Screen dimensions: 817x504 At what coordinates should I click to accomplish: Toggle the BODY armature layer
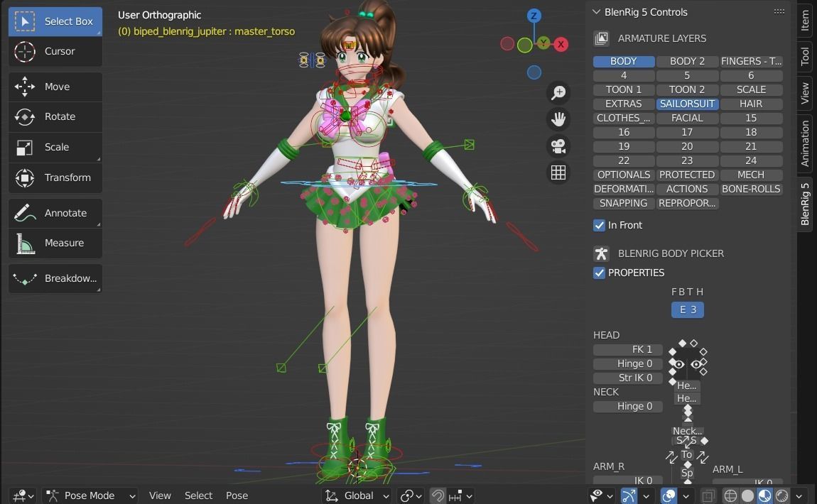(x=624, y=62)
